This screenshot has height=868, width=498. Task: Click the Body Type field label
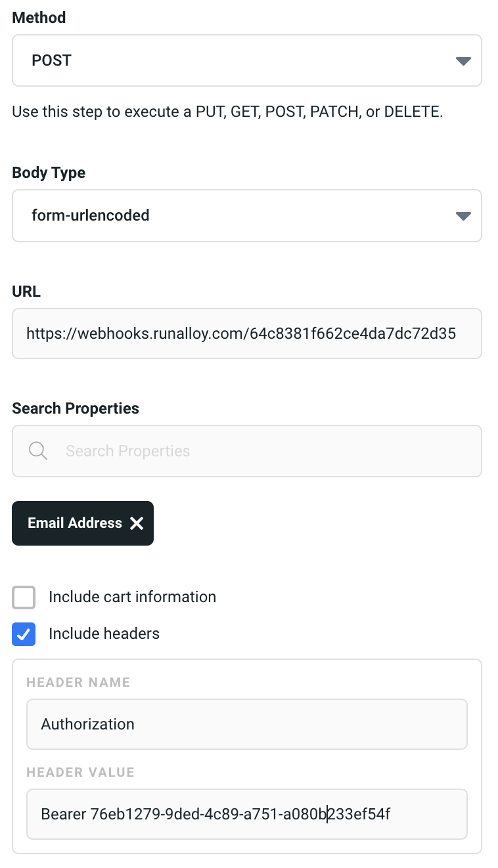(49, 173)
